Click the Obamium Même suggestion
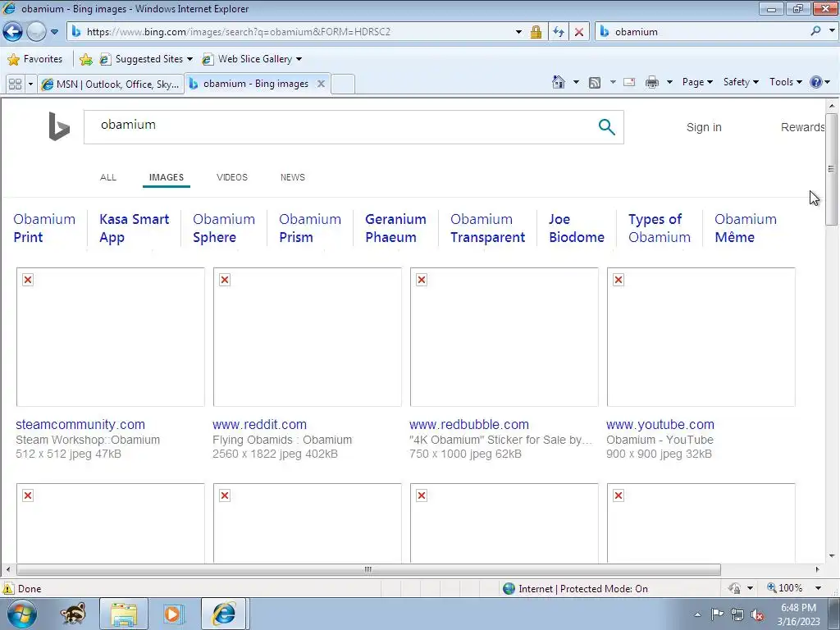 pyautogui.click(x=745, y=228)
